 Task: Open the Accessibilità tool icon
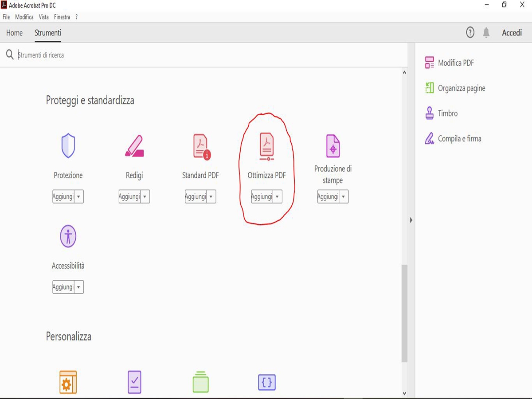[x=68, y=236]
